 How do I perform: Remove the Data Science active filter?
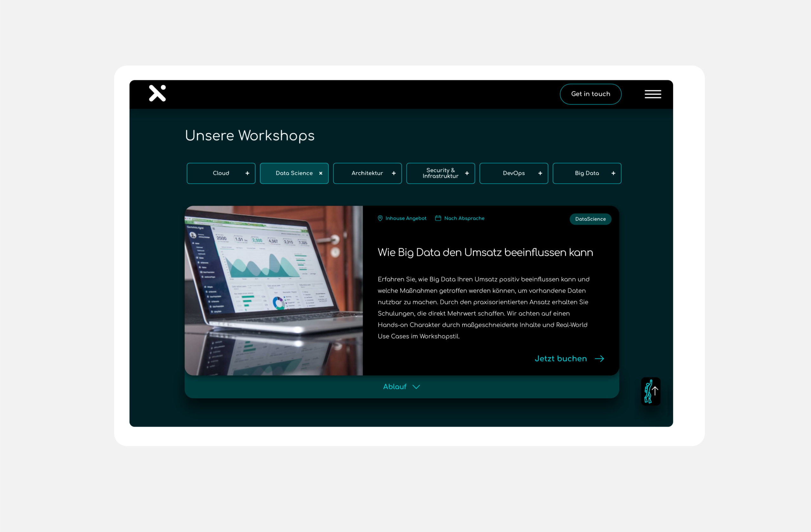pos(321,173)
